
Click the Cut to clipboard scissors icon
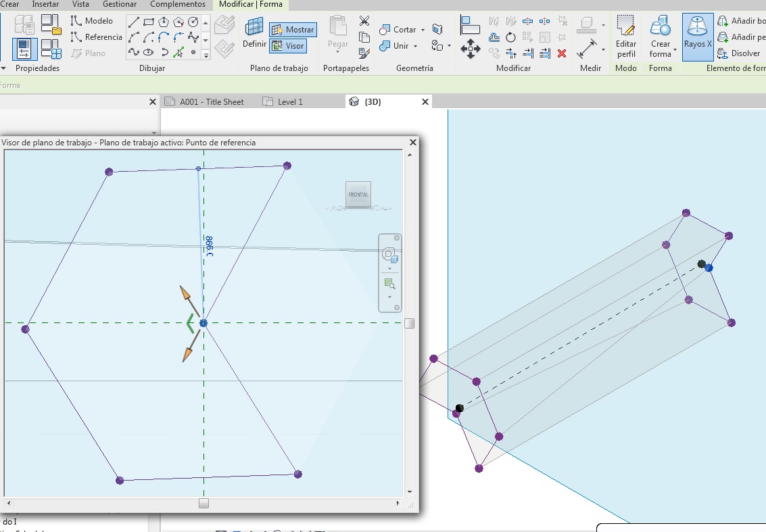pos(364,22)
